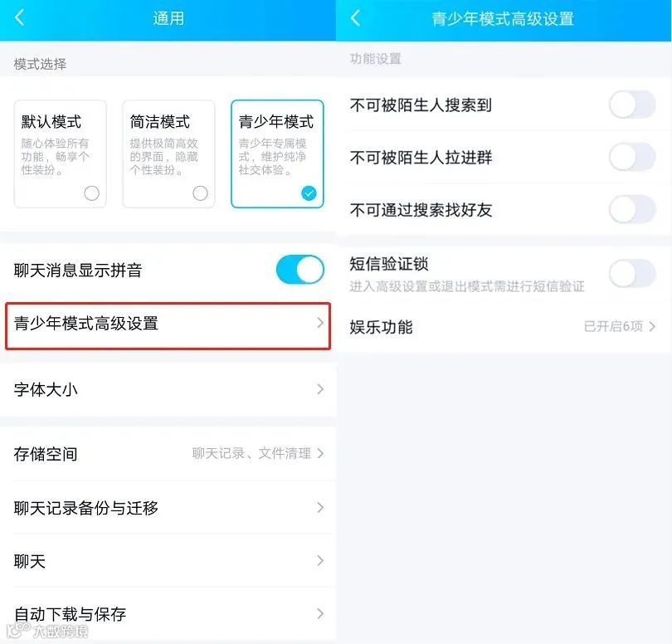
Task: Click the checked 青少年模式 checkmark icon
Action: [309, 193]
